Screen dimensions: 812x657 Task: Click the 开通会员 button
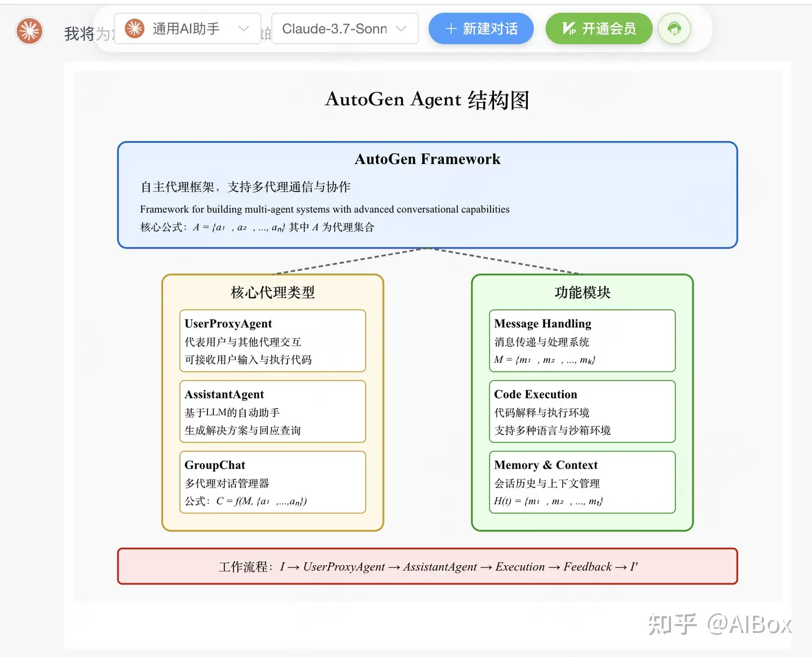[x=599, y=29]
